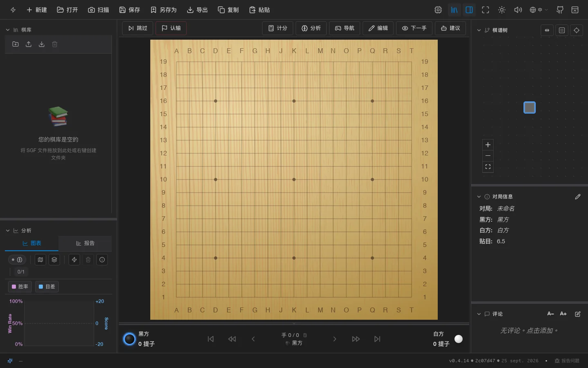Viewport: 588px width, 368px height.
Task: Toggle 下一手 next move display
Action: (414, 28)
